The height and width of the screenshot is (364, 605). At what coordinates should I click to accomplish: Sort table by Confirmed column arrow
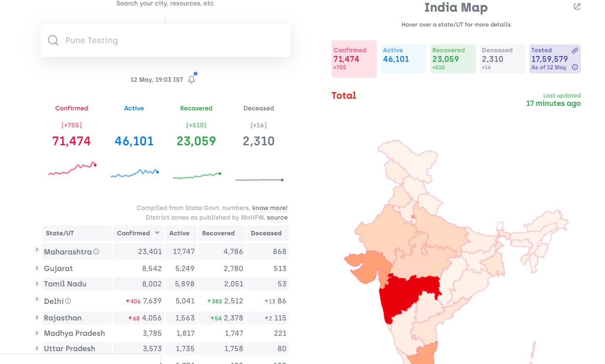pyautogui.click(x=157, y=233)
